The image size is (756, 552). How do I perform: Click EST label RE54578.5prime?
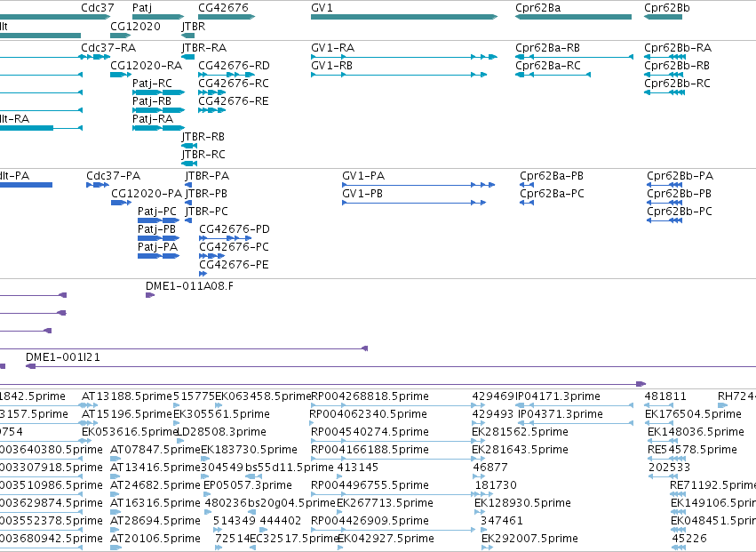(x=692, y=450)
